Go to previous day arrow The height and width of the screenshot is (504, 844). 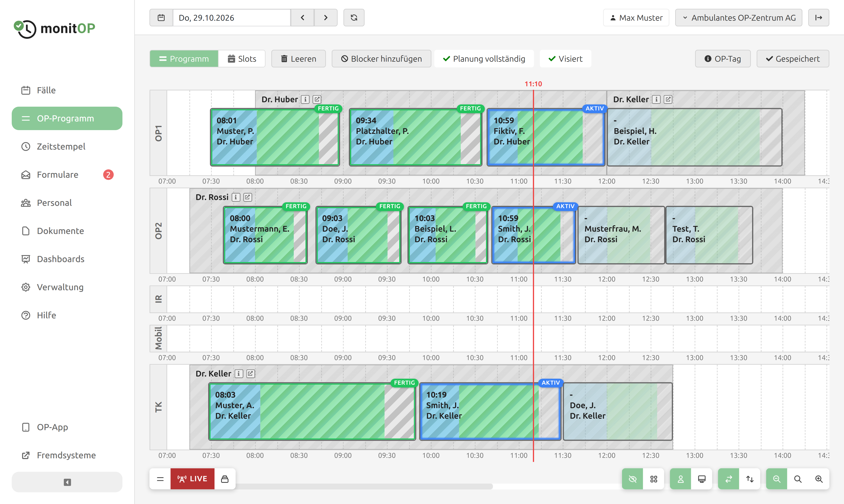click(302, 18)
